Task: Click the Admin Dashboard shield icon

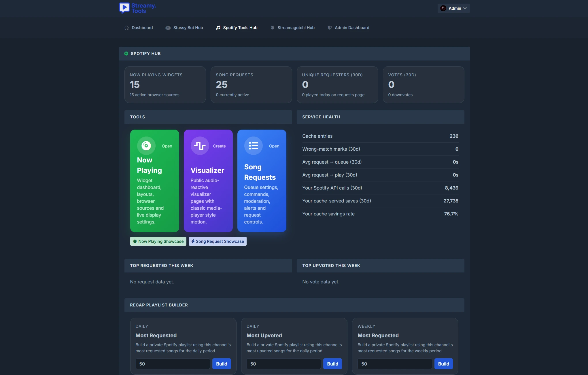Action: point(330,28)
